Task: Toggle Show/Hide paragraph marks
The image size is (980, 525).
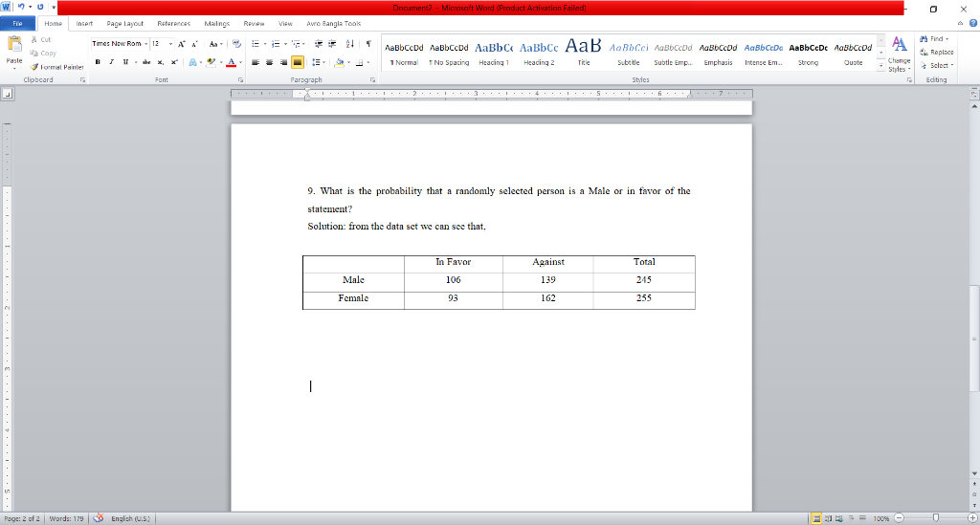Action: (x=368, y=44)
